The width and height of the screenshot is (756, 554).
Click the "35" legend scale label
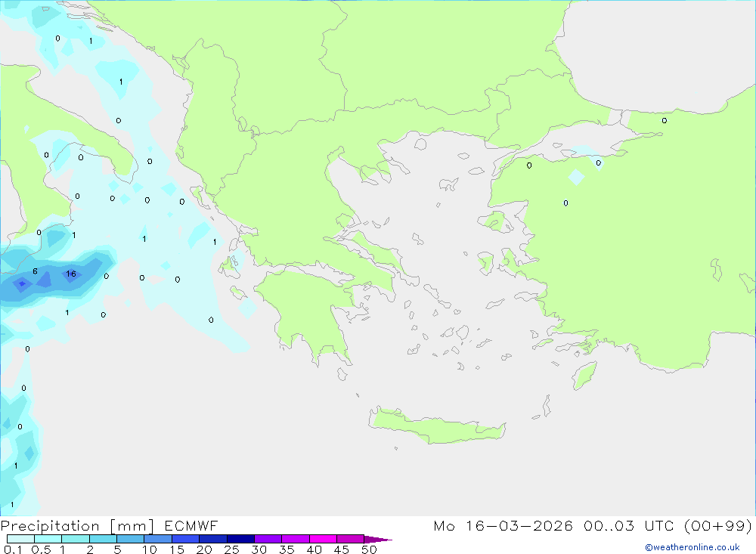(287, 549)
